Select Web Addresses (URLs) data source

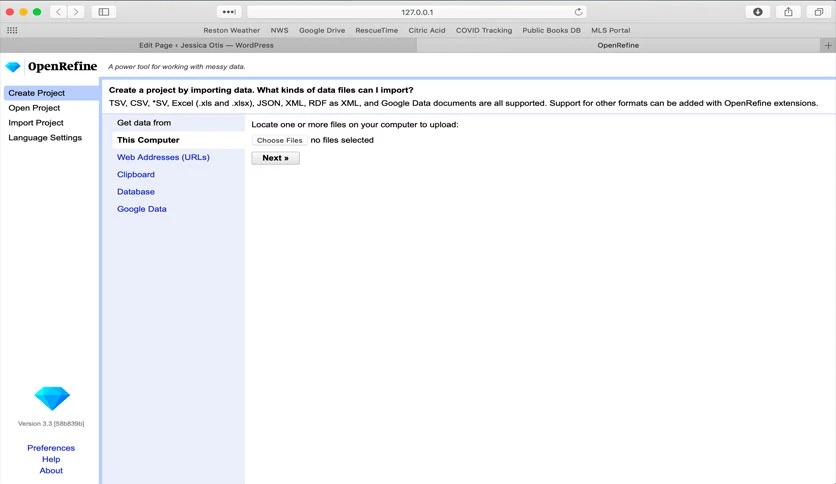163,157
